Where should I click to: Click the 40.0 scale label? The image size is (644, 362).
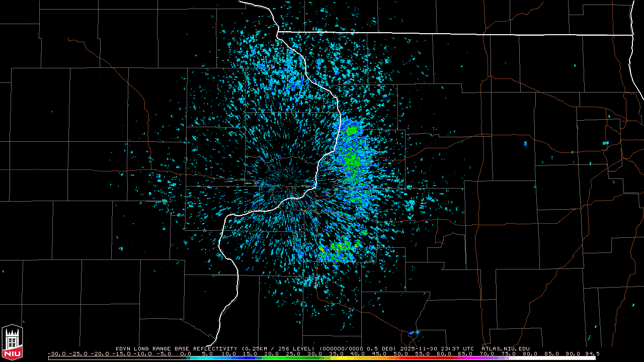(359, 353)
